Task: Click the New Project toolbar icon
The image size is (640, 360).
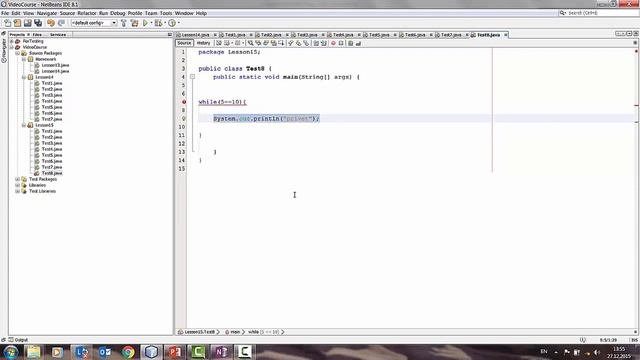Action: [x=17, y=23]
